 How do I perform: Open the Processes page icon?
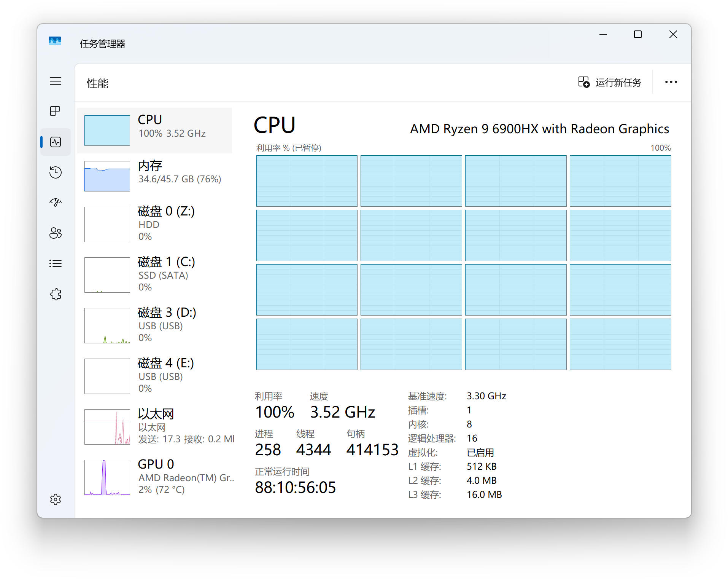click(x=56, y=111)
